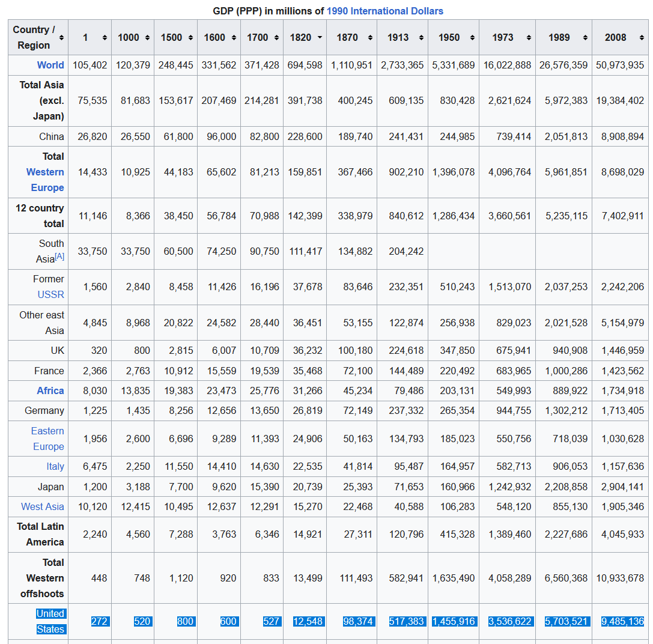Screen dimensions: 653x644
Task: Open the World link
Action: (50, 65)
